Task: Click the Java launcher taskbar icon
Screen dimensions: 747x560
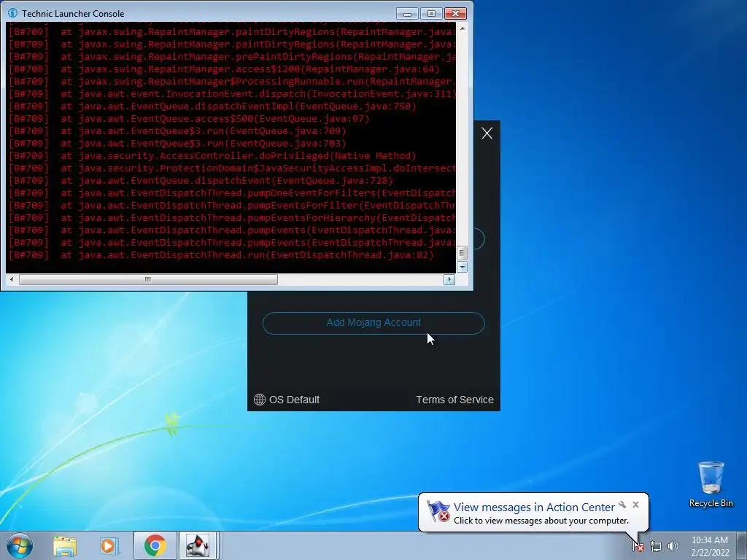Action: (198, 545)
